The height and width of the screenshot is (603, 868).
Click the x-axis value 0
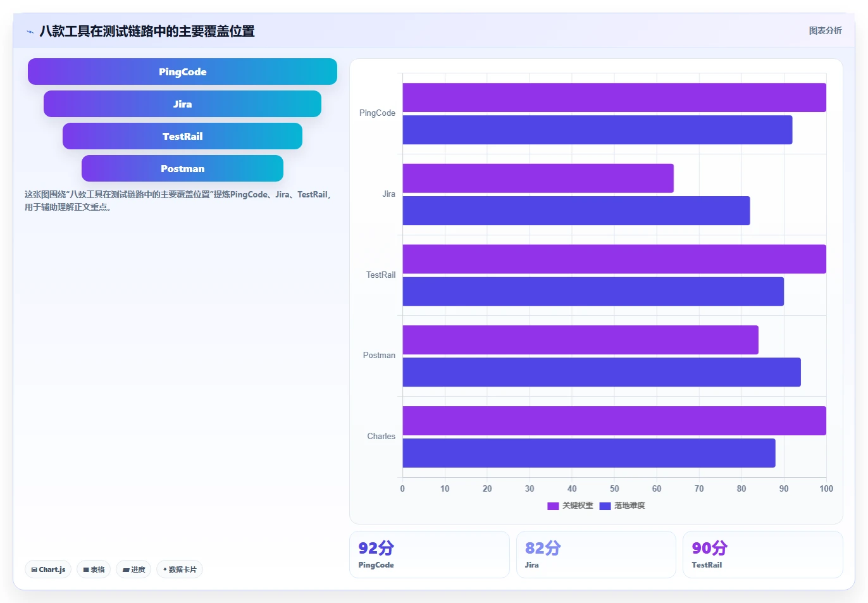(402, 488)
